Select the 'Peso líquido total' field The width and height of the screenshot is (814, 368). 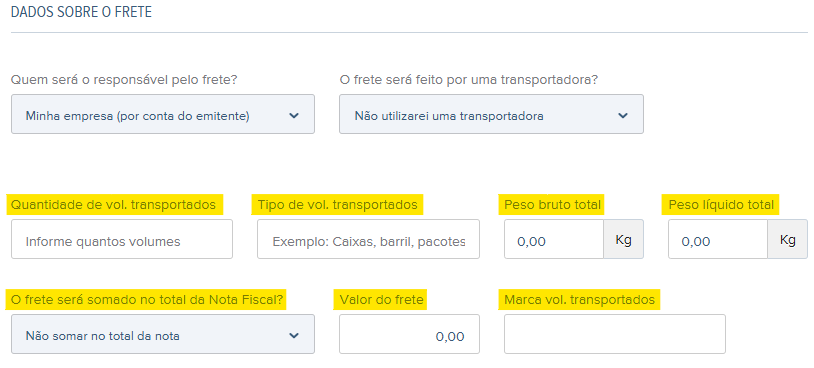click(x=718, y=239)
